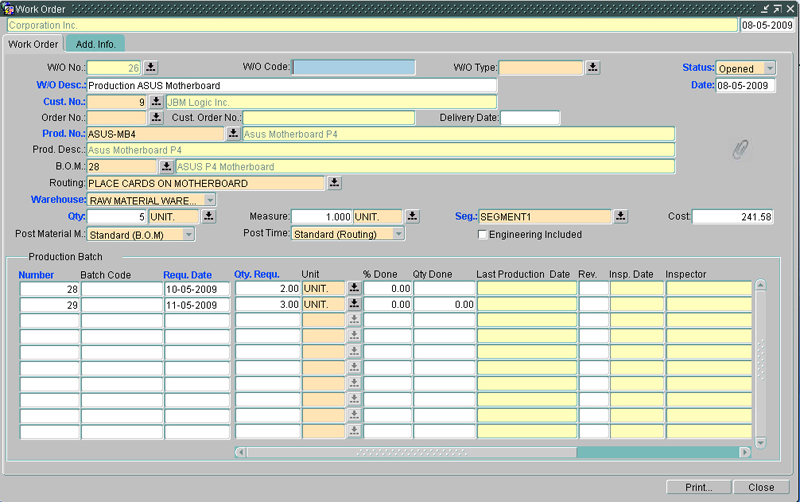Click the Cust. No. lookup icon
The width and height of the screenshot is (800, 502).
(156, 102)
